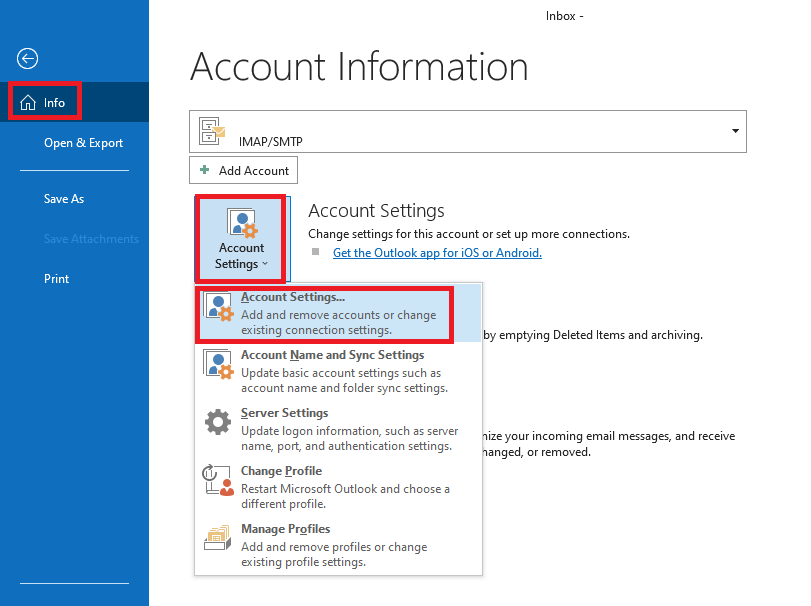Select the Info home icon
Screen dimensions: 811x606
pos(28,103)
